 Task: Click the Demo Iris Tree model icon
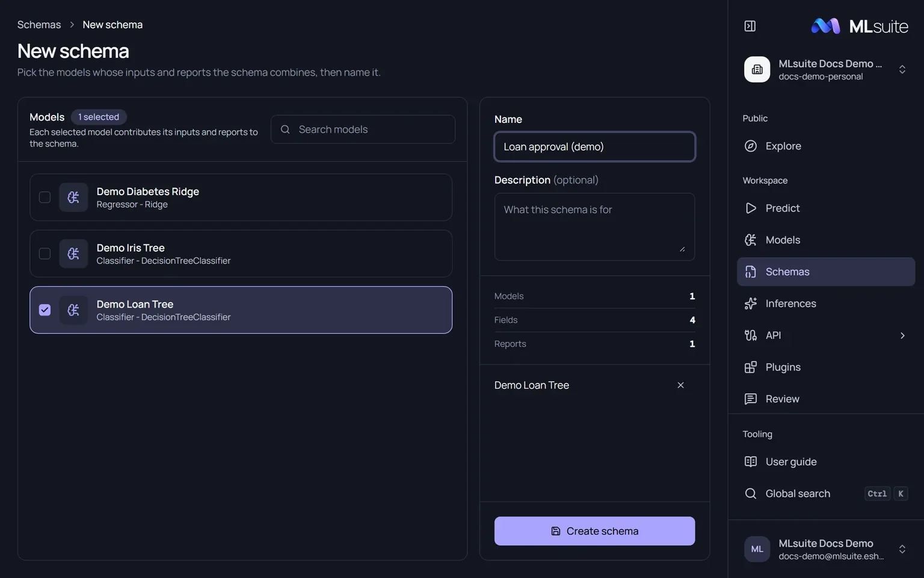73,253
